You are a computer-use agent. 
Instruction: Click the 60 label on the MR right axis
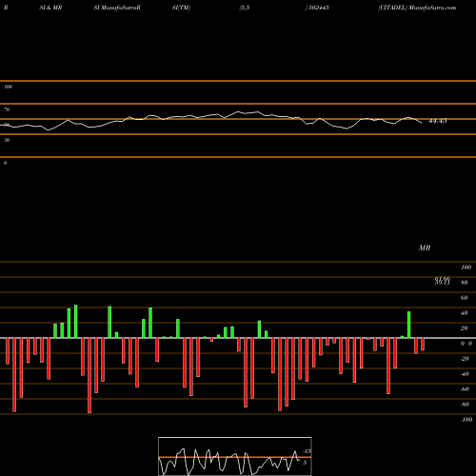tap(465, 298)
